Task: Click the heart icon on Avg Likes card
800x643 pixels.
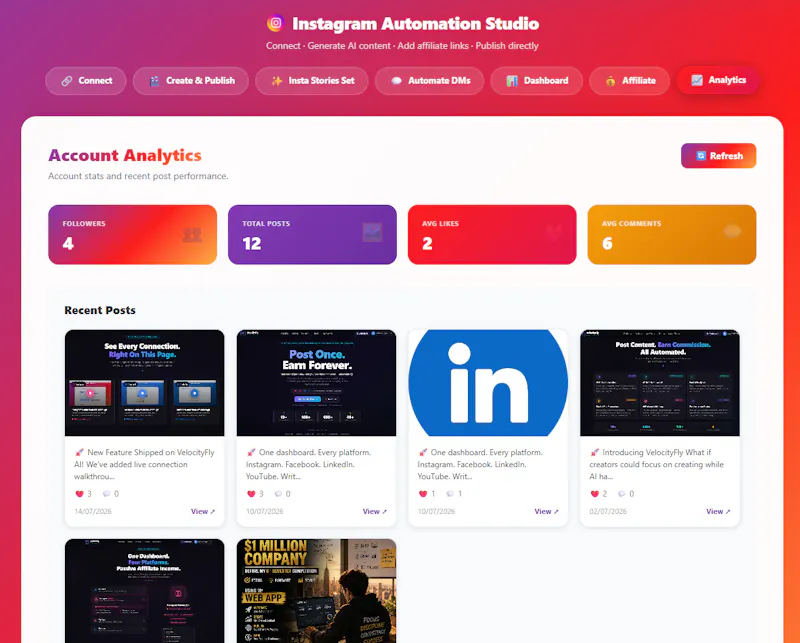Action: pyautogui.click(x=553, y=232)
